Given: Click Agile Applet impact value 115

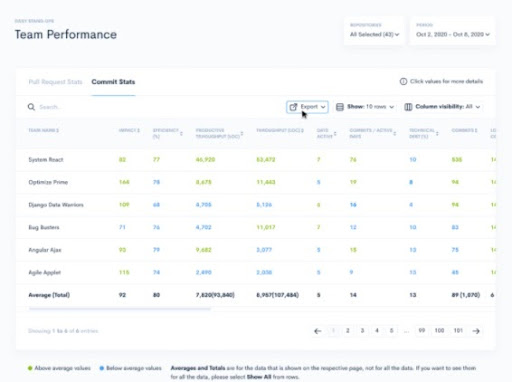Looking at the screenshot, I should (x=124, y=272).
